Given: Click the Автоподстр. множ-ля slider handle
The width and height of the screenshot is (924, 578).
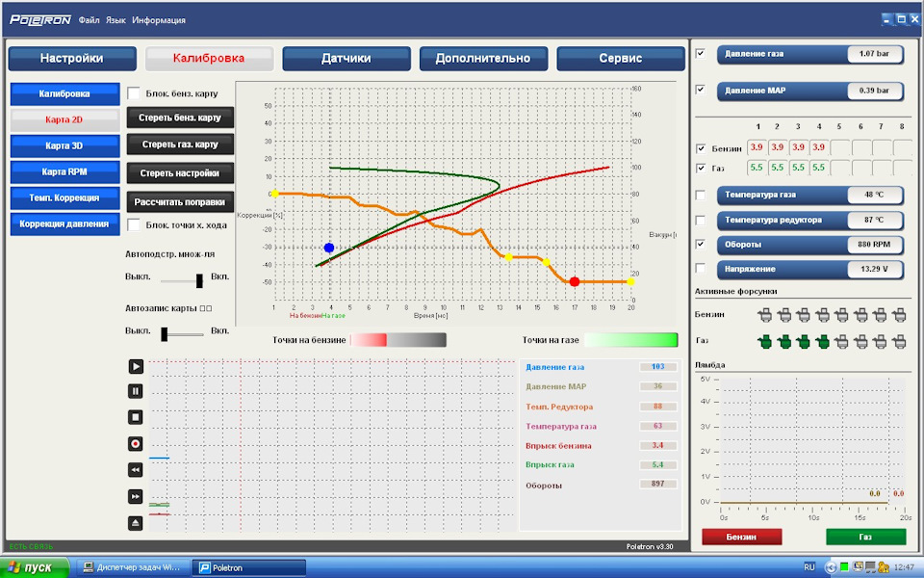Looking at the screenshot, I should coord(199,280).
